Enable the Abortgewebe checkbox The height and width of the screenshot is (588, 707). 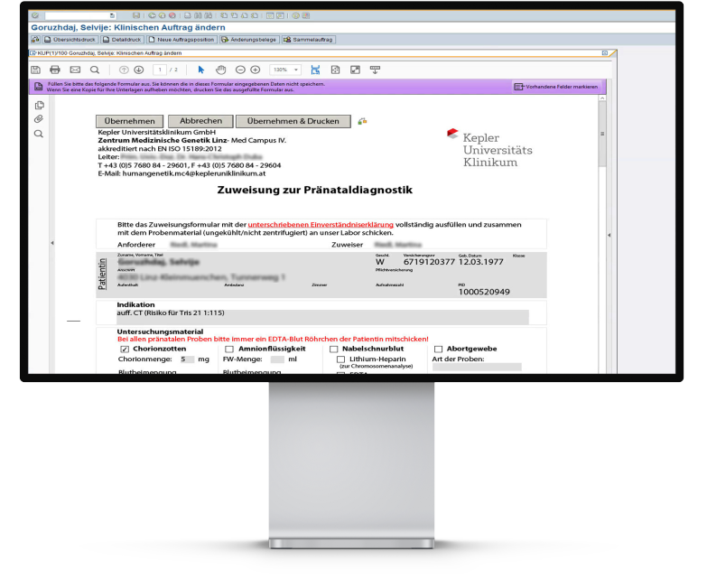point(439,349)
